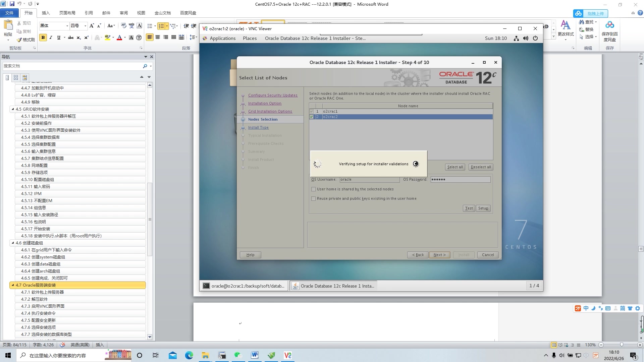Clear formatting with the eraser icon
The width and height of the screenshot is (644, 362).
124,26
